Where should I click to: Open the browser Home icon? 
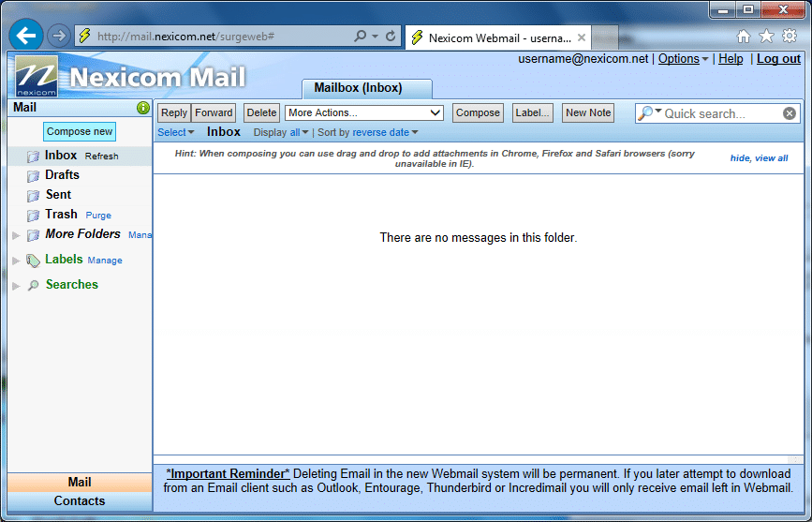(x=744, y=36)
